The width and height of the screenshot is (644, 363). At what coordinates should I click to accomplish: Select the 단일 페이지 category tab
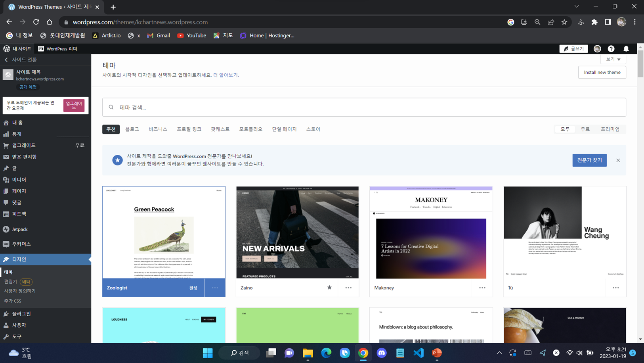pos(284,129)
